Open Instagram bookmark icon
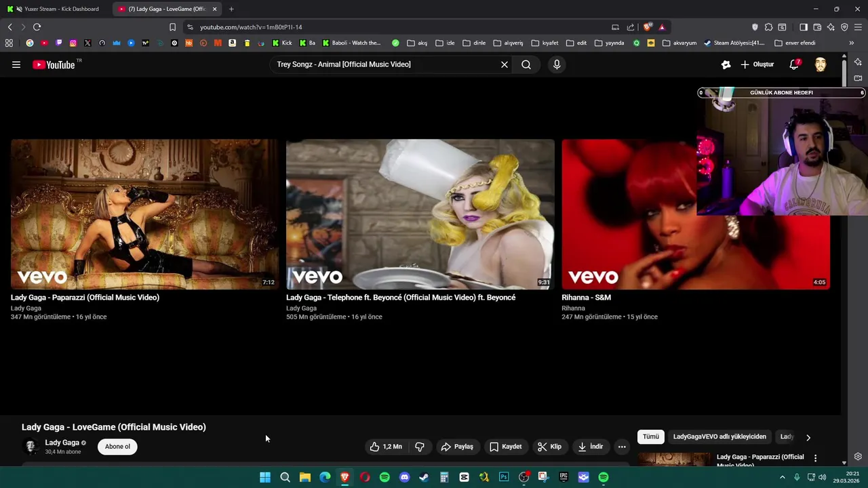Viewport: 868px width, 488px height. click(x=73, y=43)
